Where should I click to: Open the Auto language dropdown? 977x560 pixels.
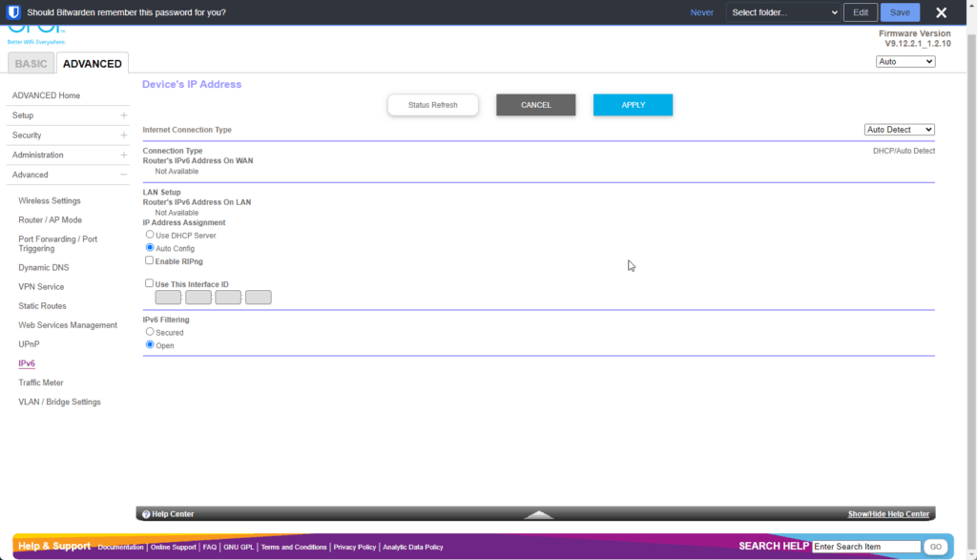pos(904,62)
